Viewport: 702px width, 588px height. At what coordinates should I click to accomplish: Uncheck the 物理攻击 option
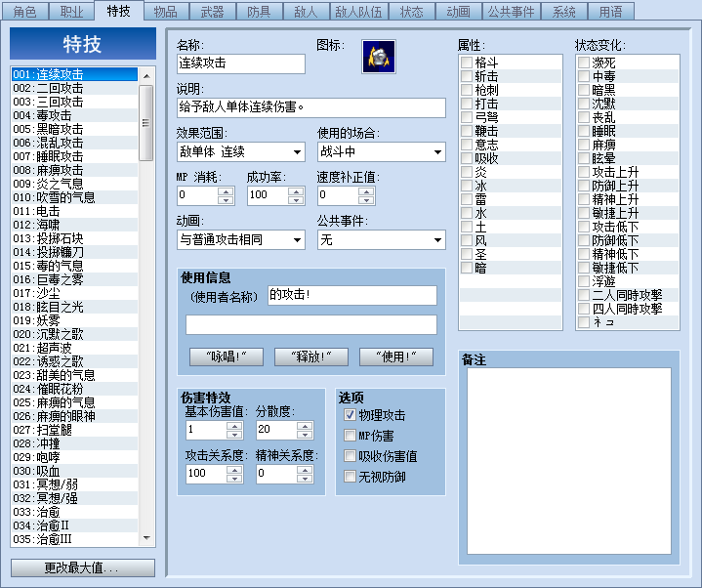pos(350,415)
